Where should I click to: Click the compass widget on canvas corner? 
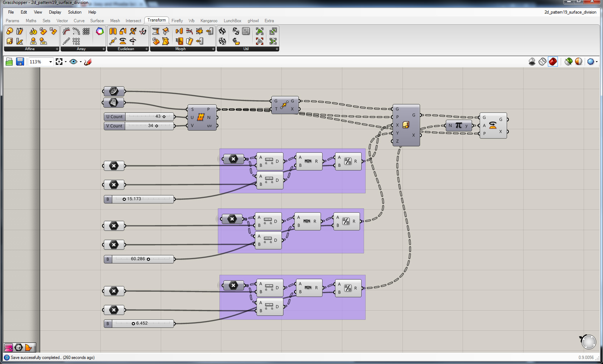(x=588, y=341)
